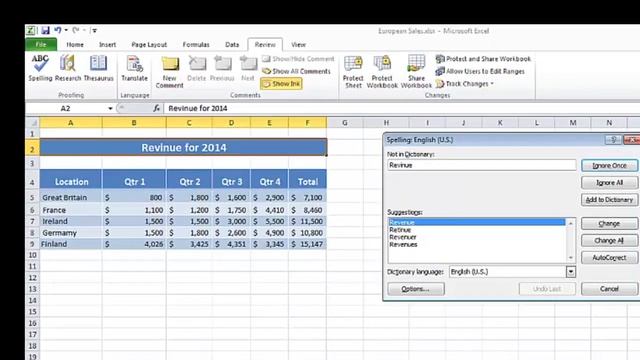
Task: Switch to the Data tab
Action: tap(232, 44)
